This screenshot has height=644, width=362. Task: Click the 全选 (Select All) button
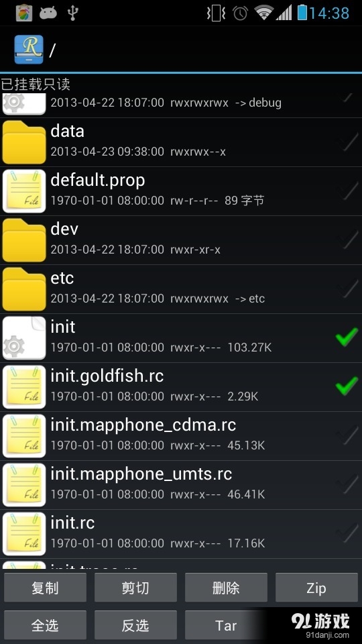click(x=45, y=625)
